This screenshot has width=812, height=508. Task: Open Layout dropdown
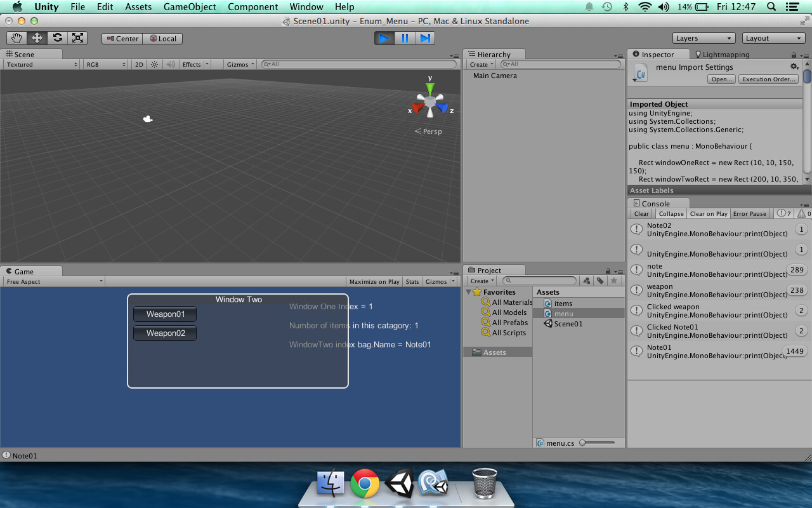coord(774,38)
